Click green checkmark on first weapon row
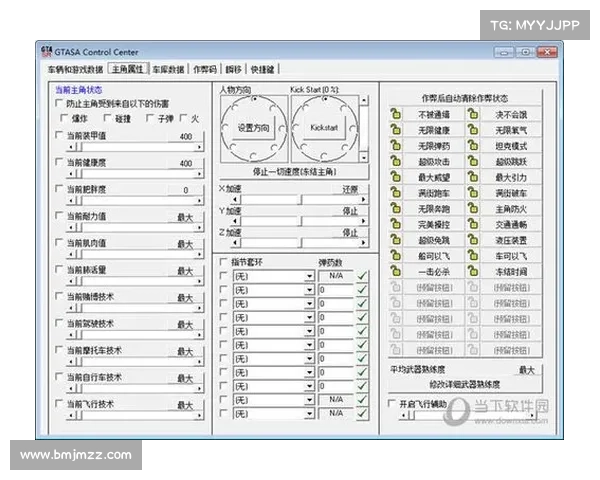This screenshot has height=480, width=600. pyautogui.click(x=362, y=276)
